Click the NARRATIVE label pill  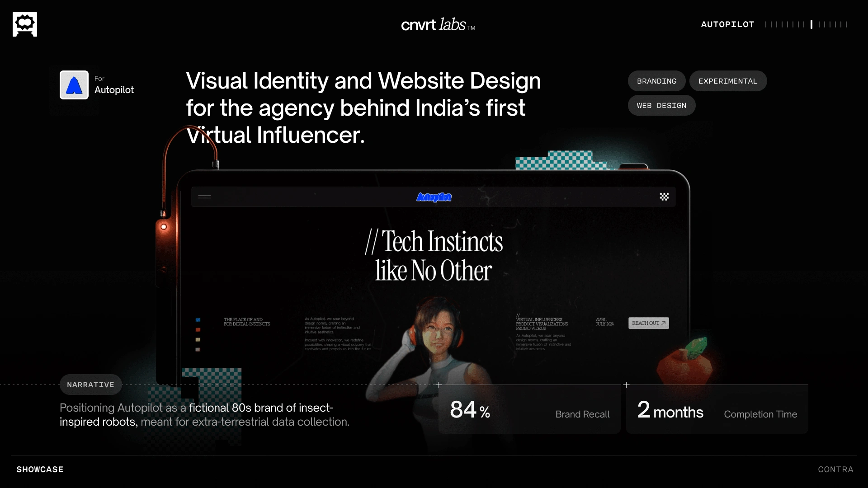coord(90,385)
